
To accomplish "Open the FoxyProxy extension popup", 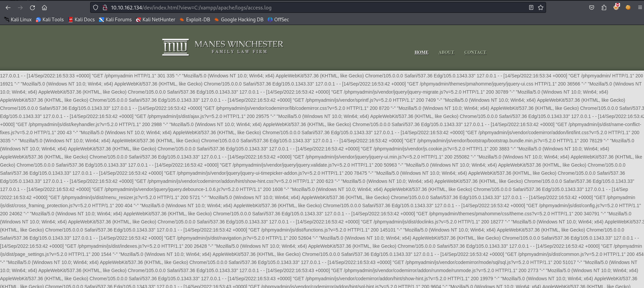I will coord(616,7).
